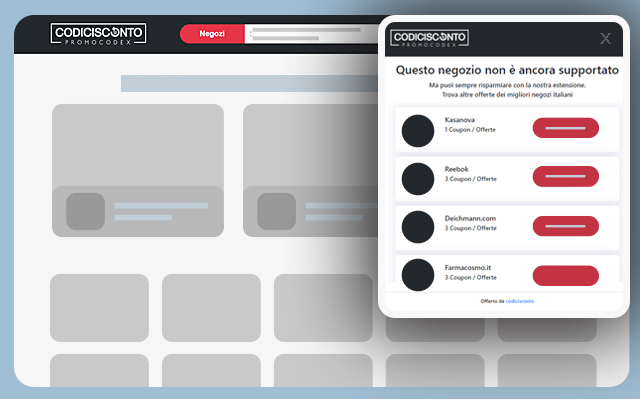Click the '1 Coupon / Offerte' text under Kasanova

470,130
